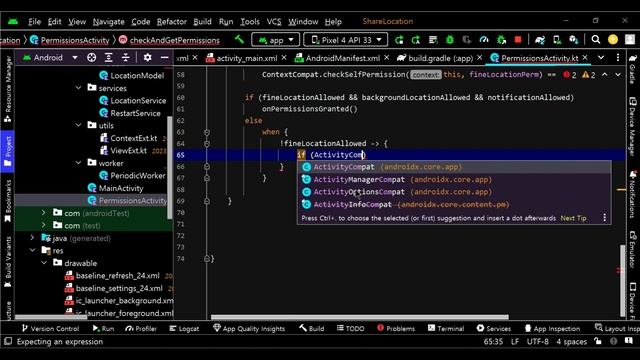The image size is (640, 360).
Task: Open the VCS menu
Action: pyautogui.click(x=274, y=22)
